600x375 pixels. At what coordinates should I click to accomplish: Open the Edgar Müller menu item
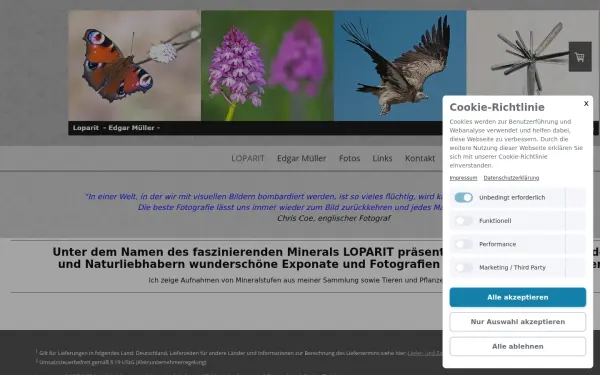click(302, 158)
